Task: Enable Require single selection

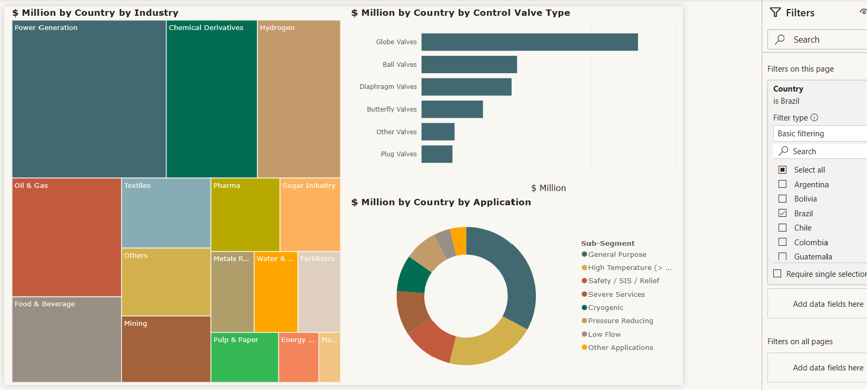Action: pos(777,274)
